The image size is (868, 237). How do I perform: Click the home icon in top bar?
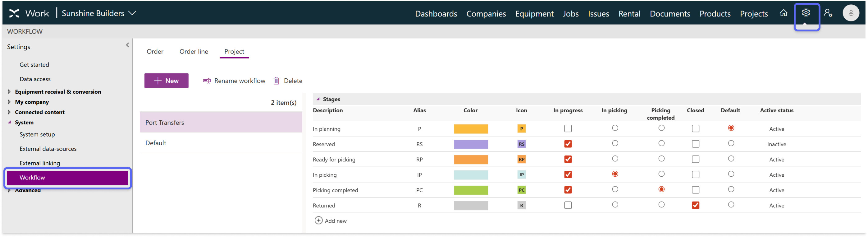click(783, 13)
